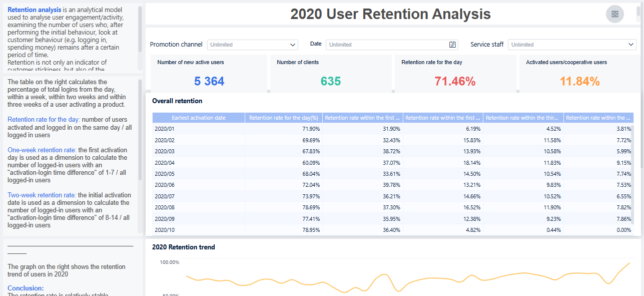The height and width of the screenshot is (296, 644).
Task: Click the Retention rate for the day(%) header
Action: pyautogui.click(x=284, y=118)
